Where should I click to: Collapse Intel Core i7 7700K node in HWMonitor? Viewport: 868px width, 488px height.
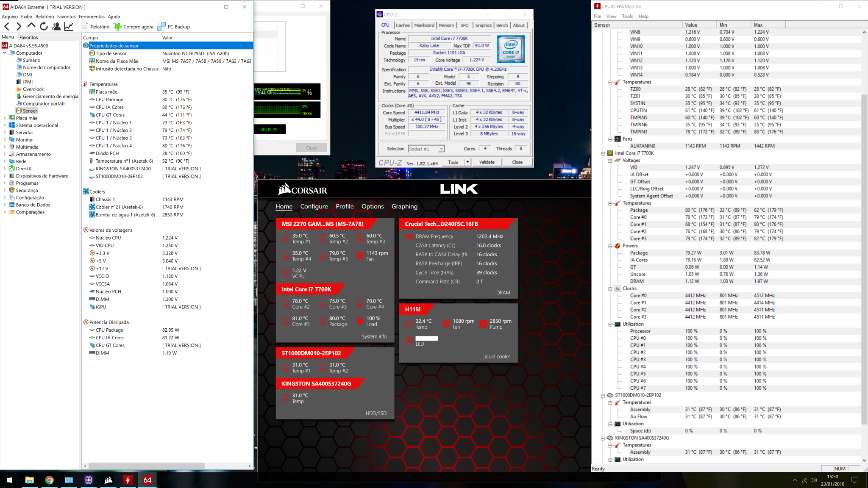tap(603, 153)
